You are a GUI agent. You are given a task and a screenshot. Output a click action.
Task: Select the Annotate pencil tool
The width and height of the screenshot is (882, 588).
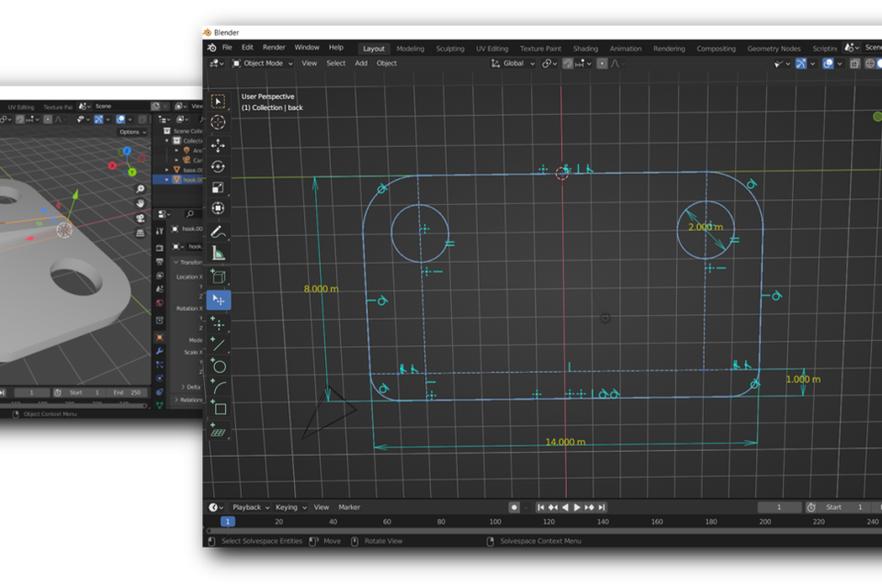(x=218, y=232)
